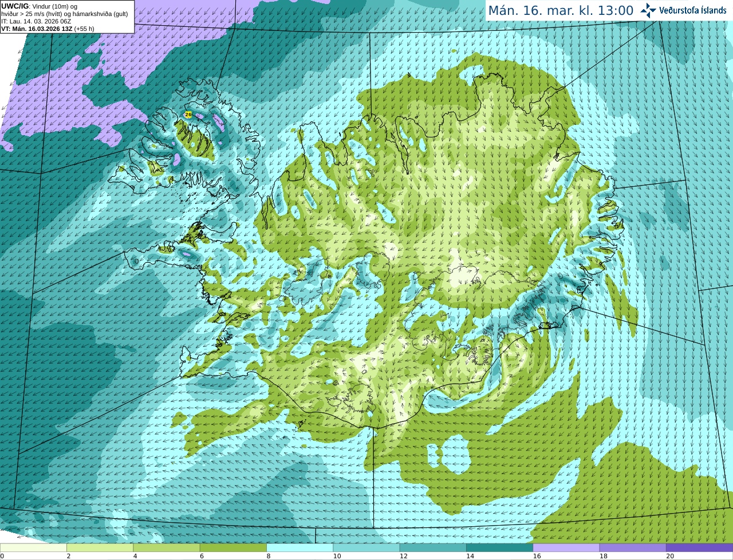The image size is (733, 560).
Task: Click legend scale value '0'
Action: [x=2, y=556]
